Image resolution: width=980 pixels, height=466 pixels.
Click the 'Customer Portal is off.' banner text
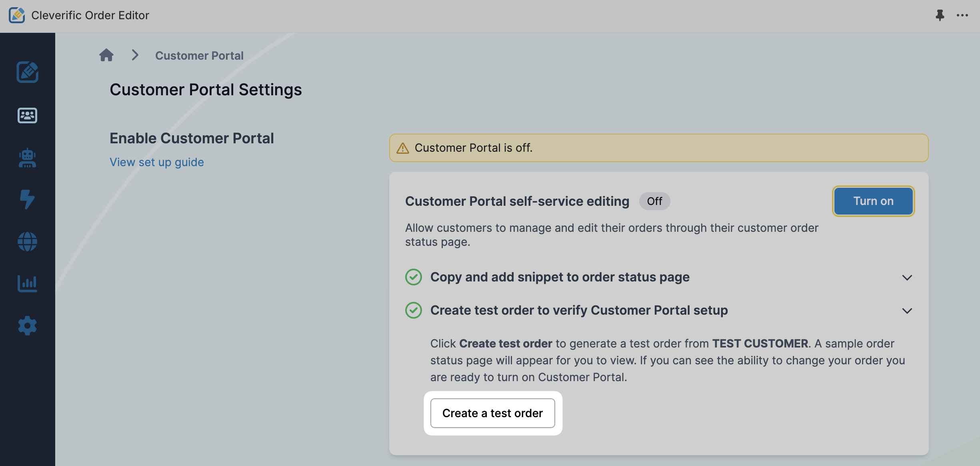(x=474, y=148)
